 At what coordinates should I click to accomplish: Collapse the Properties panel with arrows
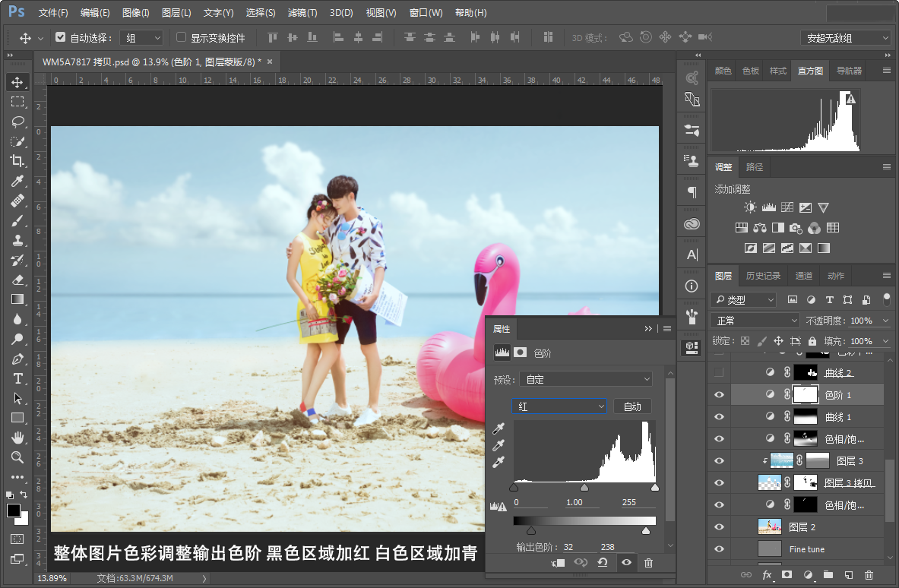click(x=648, y=328)
